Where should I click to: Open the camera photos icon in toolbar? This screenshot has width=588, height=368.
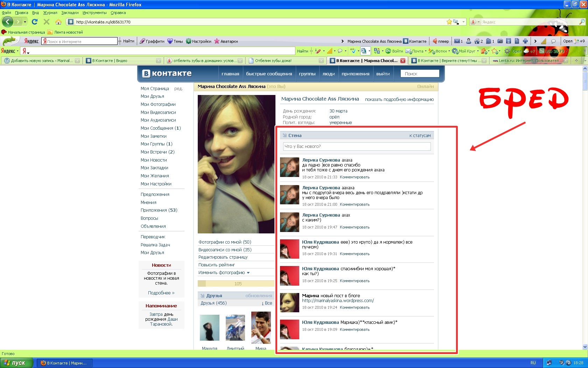pos(500,41)
